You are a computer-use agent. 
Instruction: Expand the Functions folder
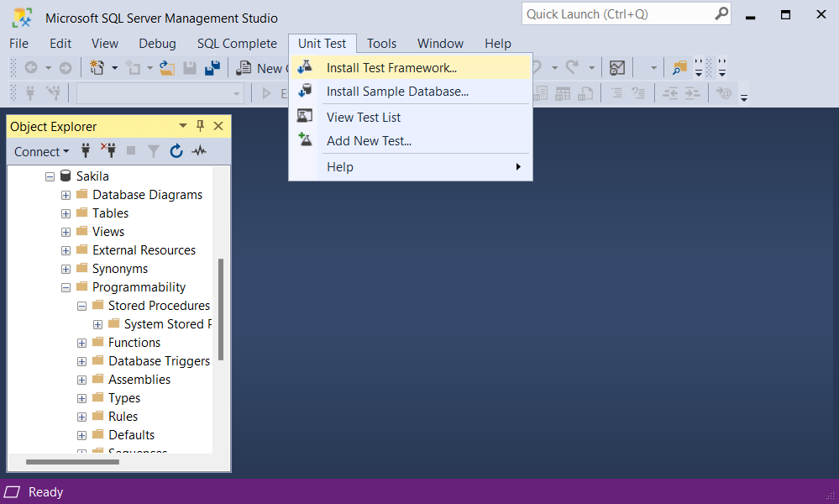pos(81,343)
